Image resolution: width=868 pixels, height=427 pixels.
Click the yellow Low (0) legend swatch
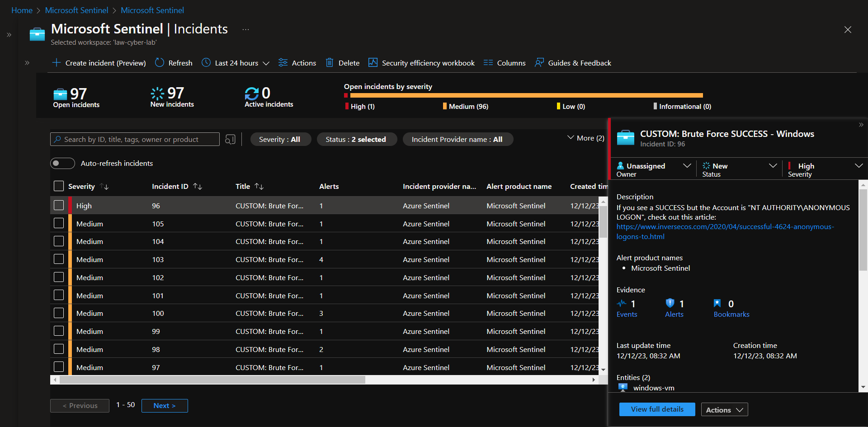pos(558,106)
